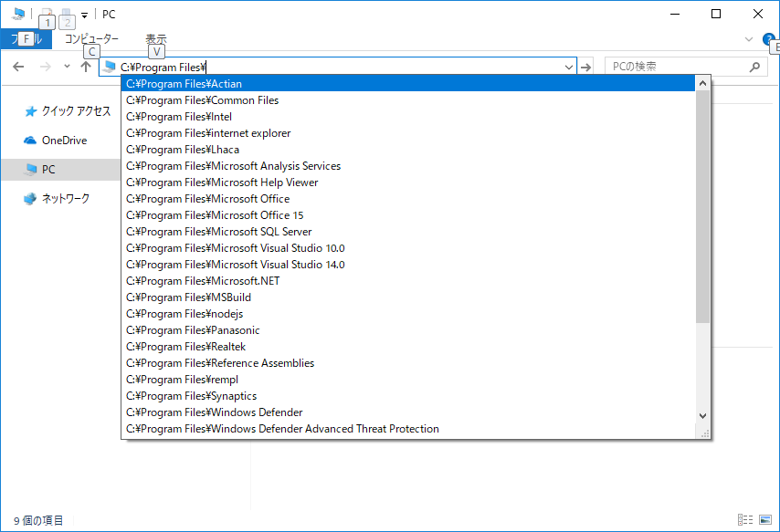780x532 pixels.
Task: Click the 9 個の項目 status text
Action: pyautogui.click(x=38, y=520)
